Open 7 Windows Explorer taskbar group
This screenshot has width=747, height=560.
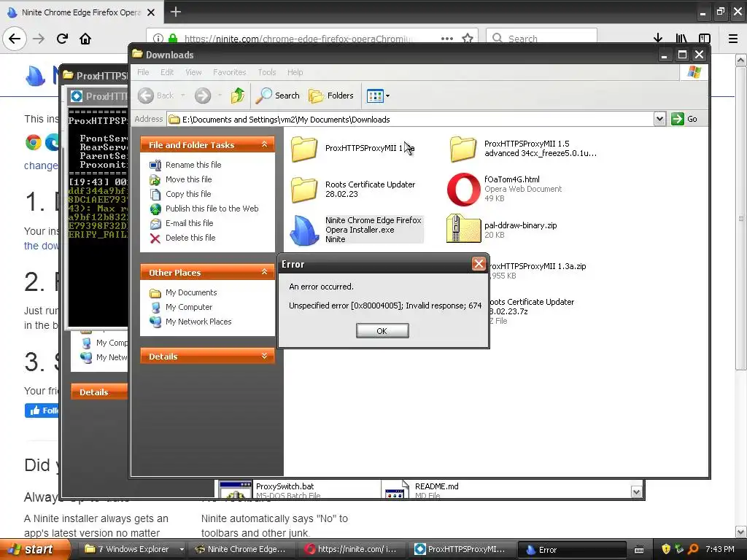coord(133,549)
